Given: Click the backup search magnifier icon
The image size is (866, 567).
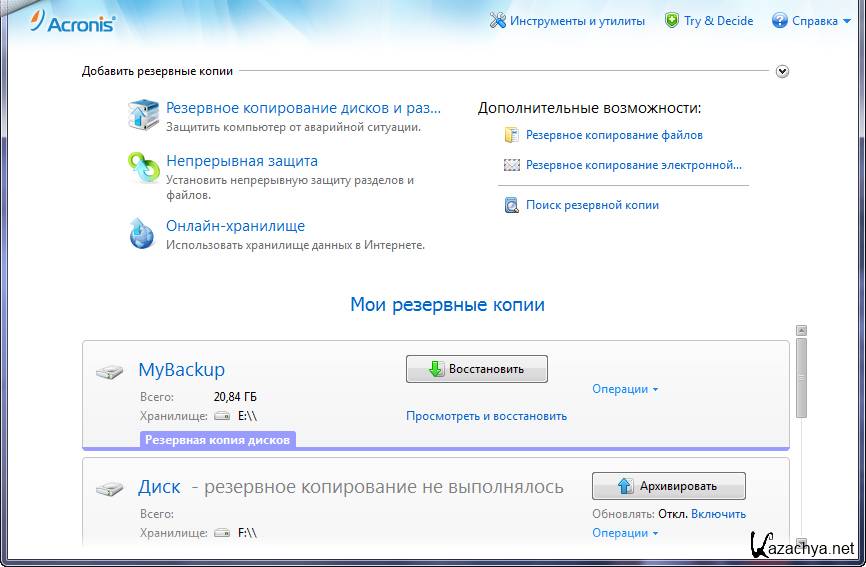Looking at the screenshot, I should pos(512,205).
